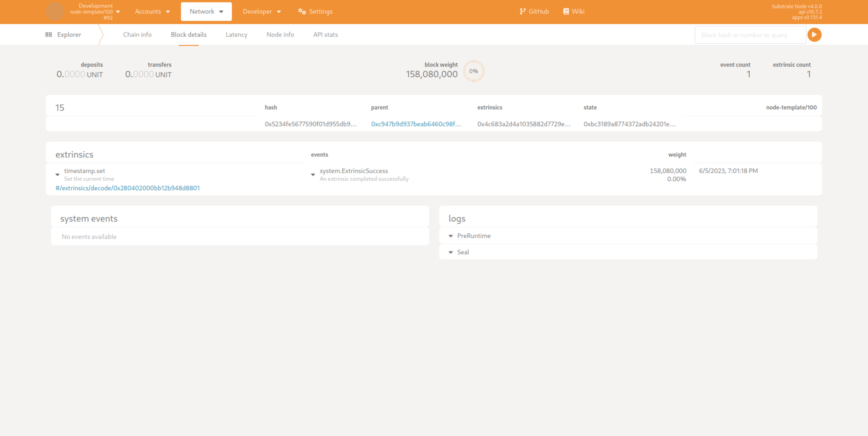Expand the system.ExtrinsicSuccess event
Image resolution: width=868 pixels, height=436 pixels.
[x=313, y=175]
